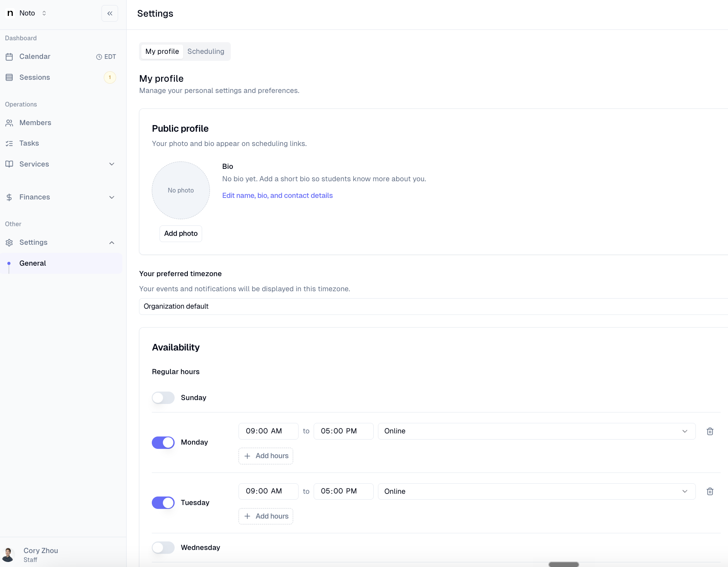
Task: Disable Monday availability toggle
Action: 163,442
